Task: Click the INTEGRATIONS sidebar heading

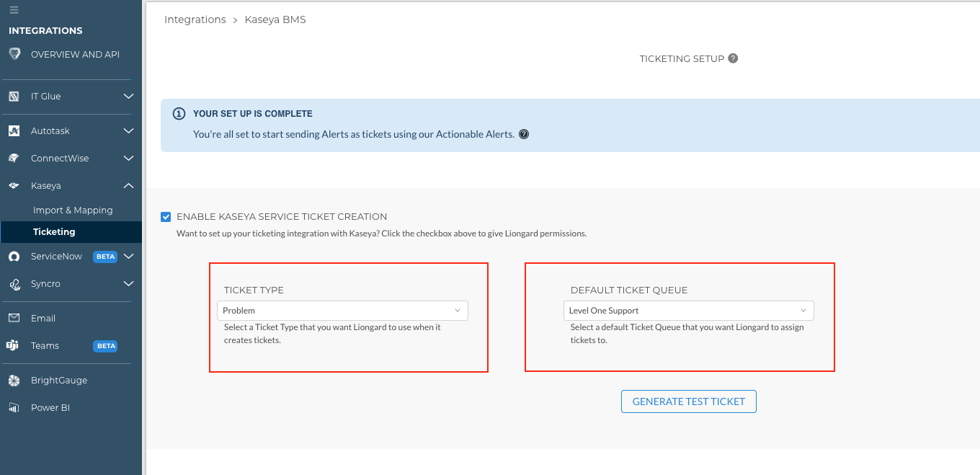Action: point(45,31)
